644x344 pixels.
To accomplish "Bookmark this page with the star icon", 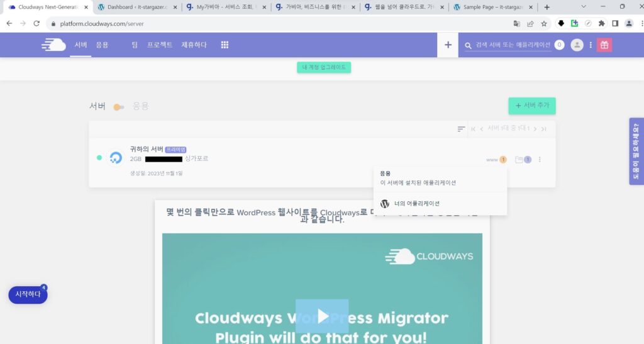I will point(544,24).
